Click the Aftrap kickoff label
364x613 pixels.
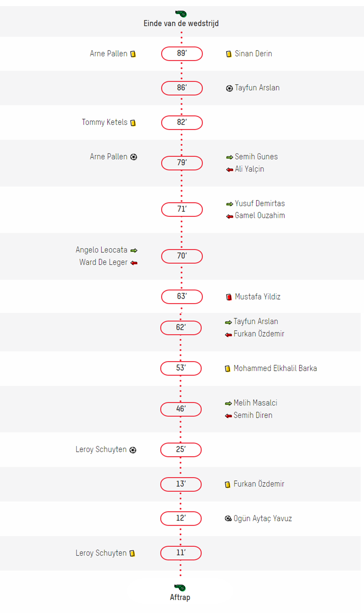180,597
